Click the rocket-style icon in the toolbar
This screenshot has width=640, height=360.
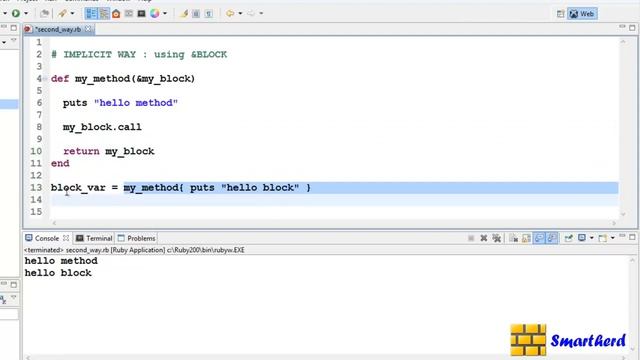pos(62,13)
